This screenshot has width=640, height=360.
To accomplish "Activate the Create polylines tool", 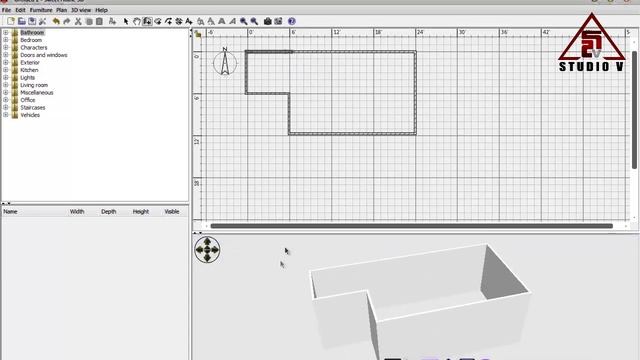I will [x=169, y=21].
